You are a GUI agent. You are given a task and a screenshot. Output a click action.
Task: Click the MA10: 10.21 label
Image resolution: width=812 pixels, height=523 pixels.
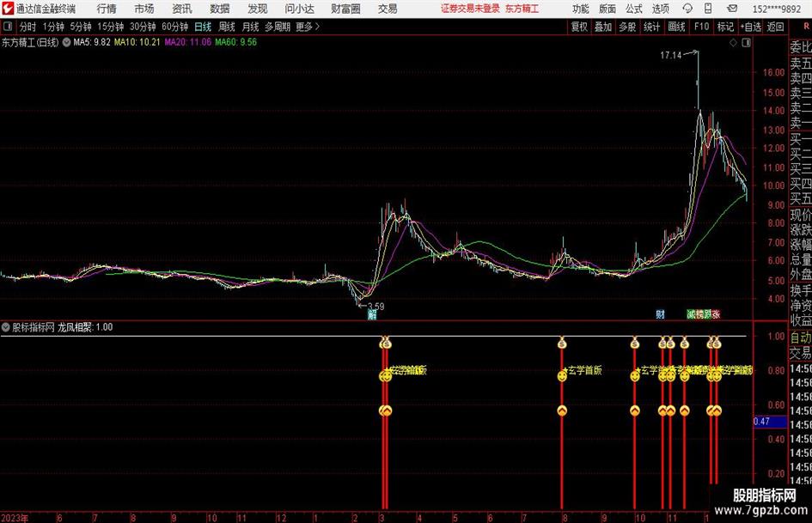[x=137, y=42]
